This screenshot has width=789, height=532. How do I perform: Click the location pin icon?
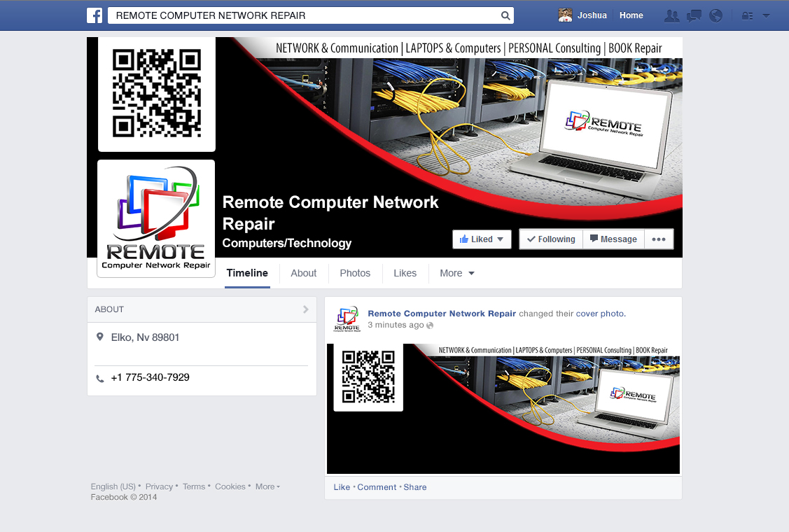pyautogui.click(x=99, y=337)
